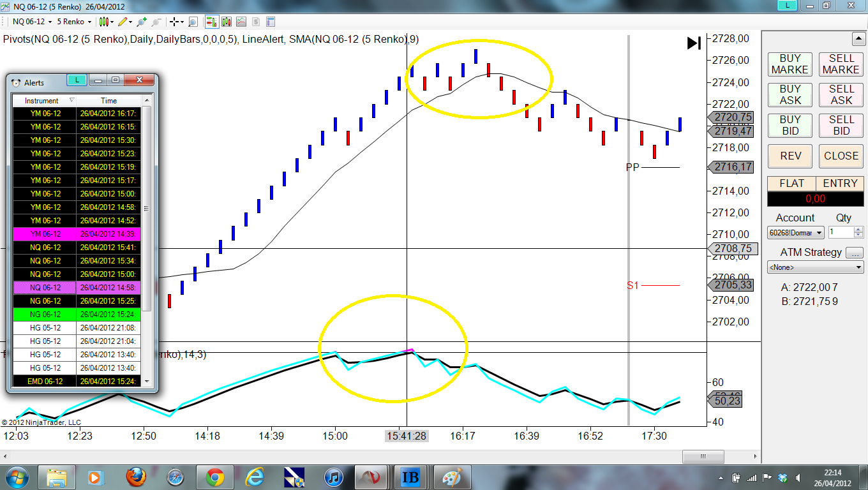
Task: Click the green L link button in chart title bar
Action: 788,5
